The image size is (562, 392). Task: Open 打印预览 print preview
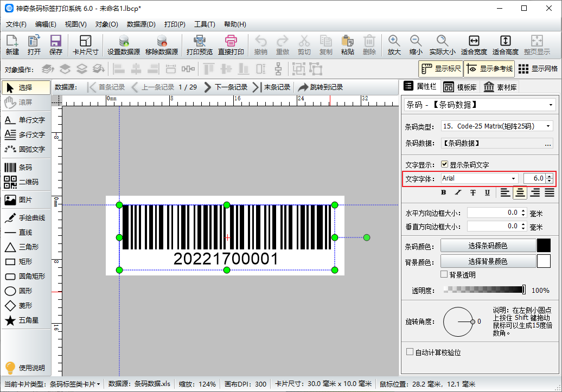(x=200, y=45)
